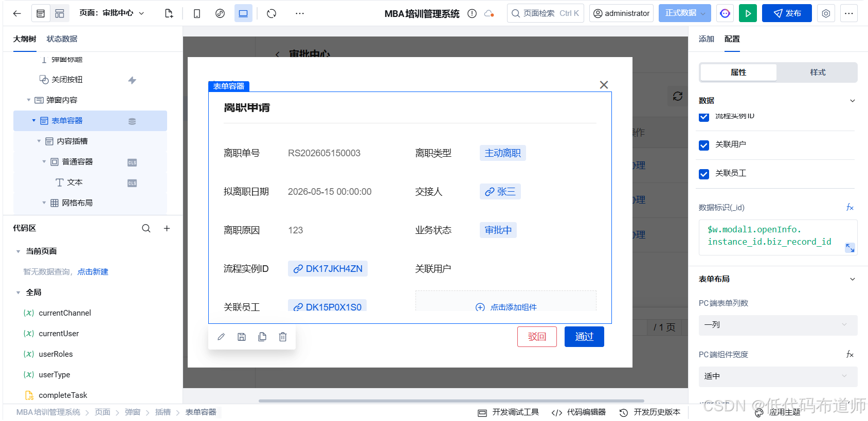Click the 发布 publish button
The height and width of the screenshot is (421, 868).
point(787,13)
